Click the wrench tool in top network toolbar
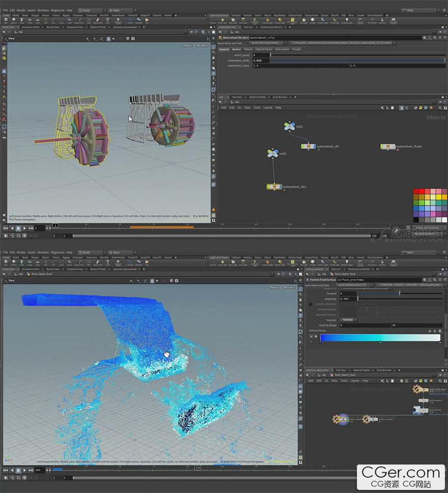 [382, 108]
